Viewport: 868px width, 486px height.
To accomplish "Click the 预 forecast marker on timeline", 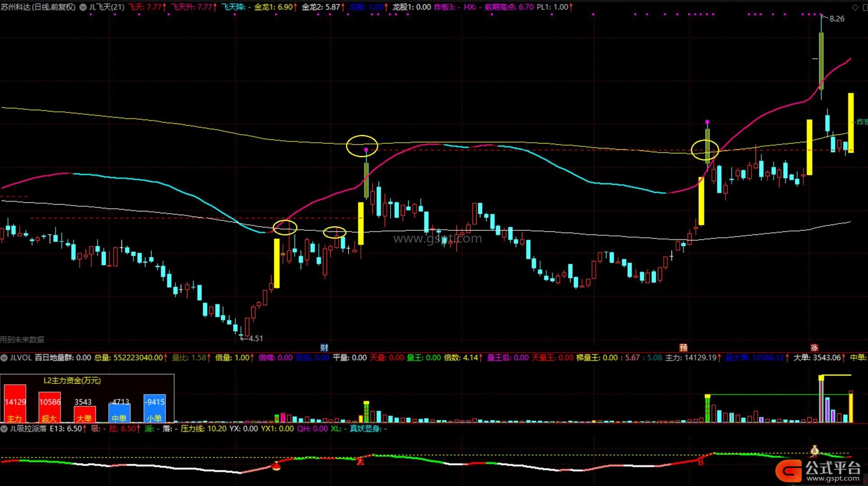I will pyautogui.click(x=683, y=347).
